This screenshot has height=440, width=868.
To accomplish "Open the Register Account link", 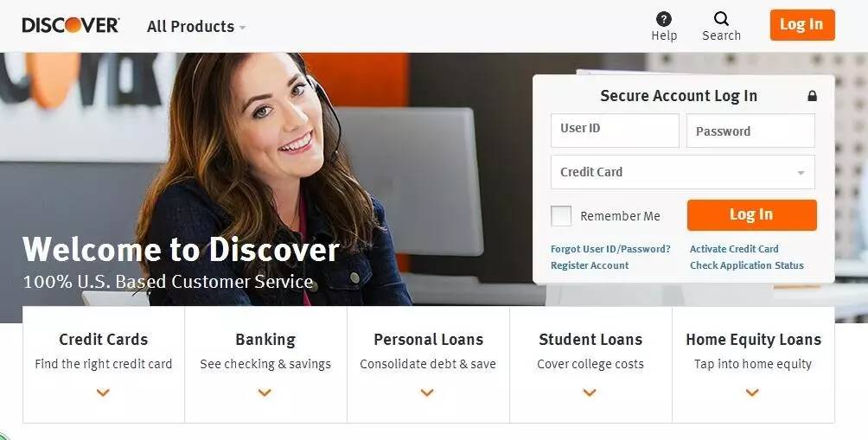I will point(590,265).
